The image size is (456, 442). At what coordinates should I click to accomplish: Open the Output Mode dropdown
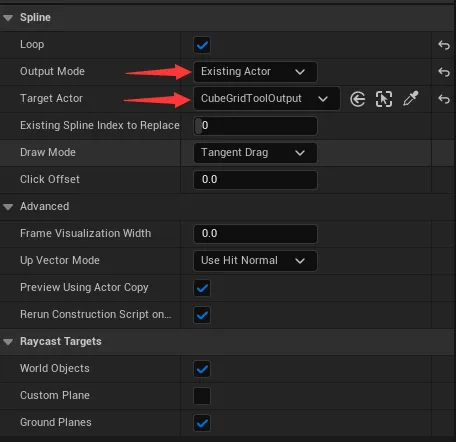pyautogui.click(x=255, y=72)
